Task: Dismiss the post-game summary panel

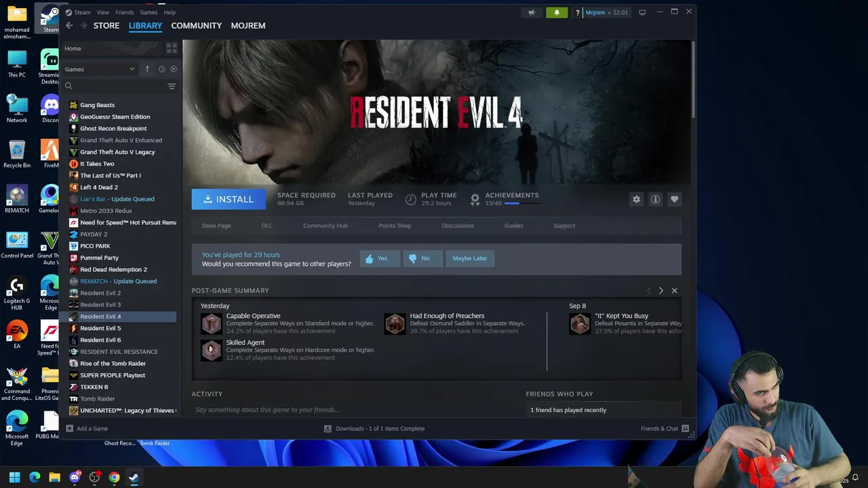Action: [674, 291]
